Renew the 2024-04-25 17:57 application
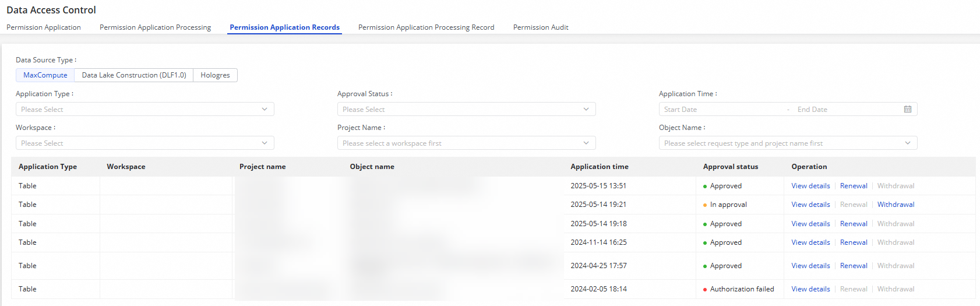 (x=854, y=266)
